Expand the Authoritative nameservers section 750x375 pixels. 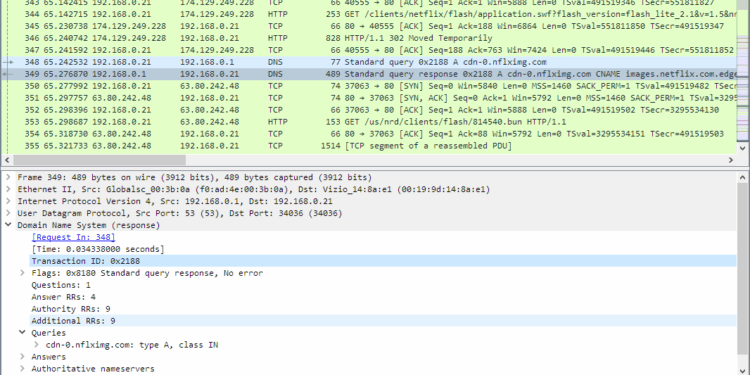pyautogui.click(x=22, y=369)
